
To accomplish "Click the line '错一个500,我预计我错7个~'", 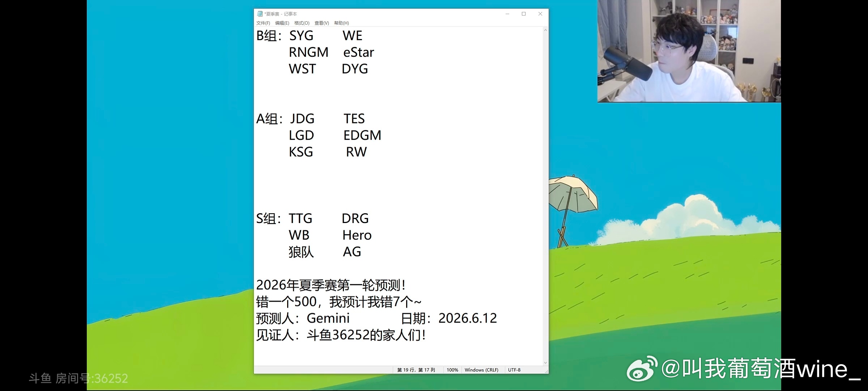I will (339, 302).
